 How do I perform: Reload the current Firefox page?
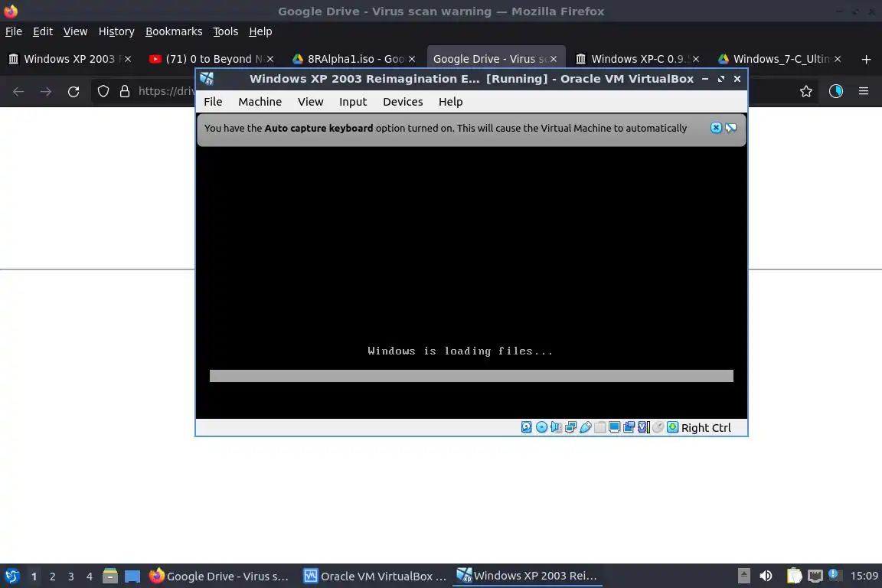pyautogui.click(x=73, y=91)
